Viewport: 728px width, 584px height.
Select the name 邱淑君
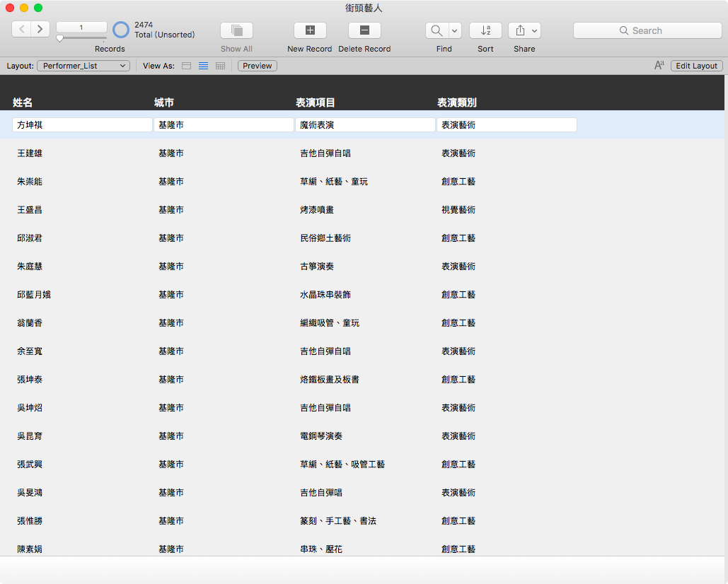pos(30,238)
